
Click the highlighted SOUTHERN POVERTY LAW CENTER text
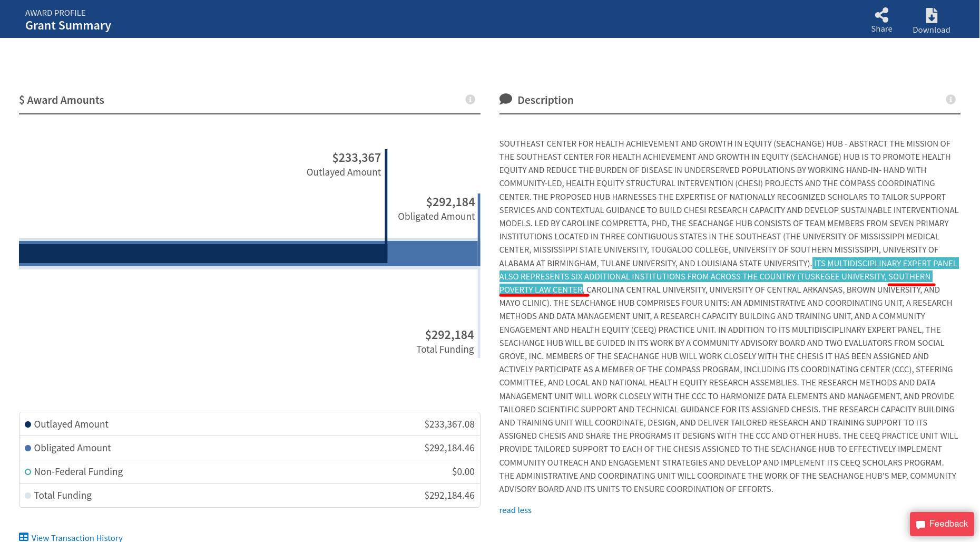point(541,290)
